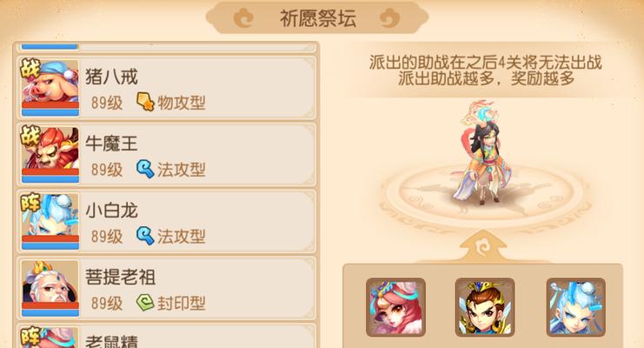
Task: Choose the 菩提老祖 list row
Action: point(166,288)
